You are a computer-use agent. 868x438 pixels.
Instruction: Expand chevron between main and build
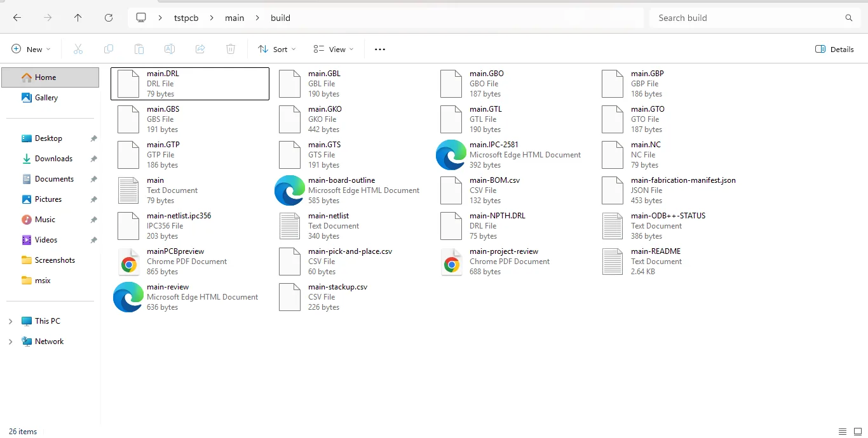(257, 18)
